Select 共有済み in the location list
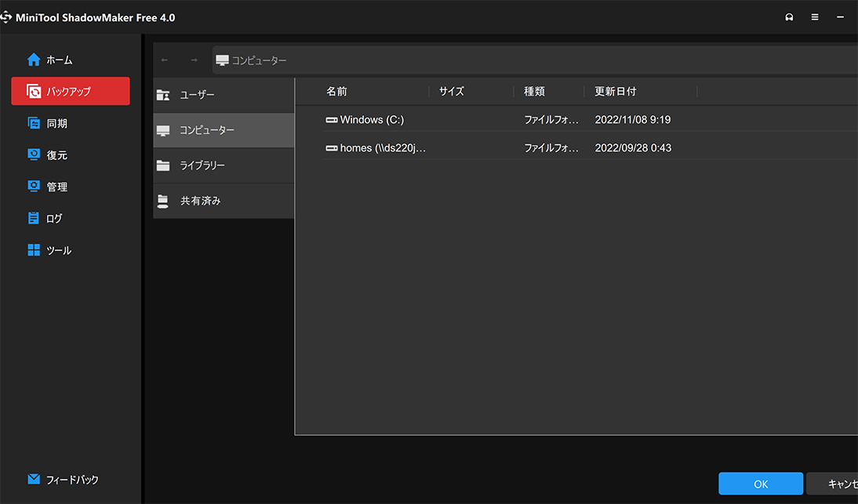858x504 pixels. [224, 201]
